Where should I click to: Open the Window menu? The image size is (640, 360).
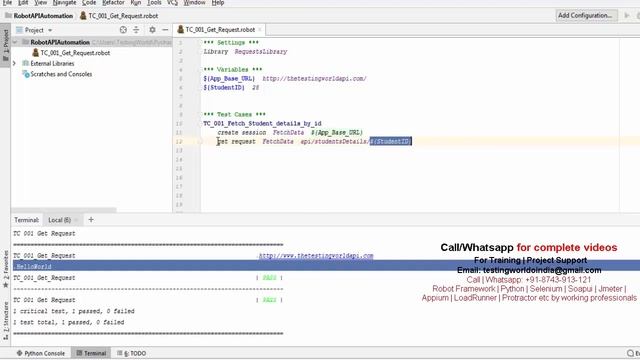point(194,2)
